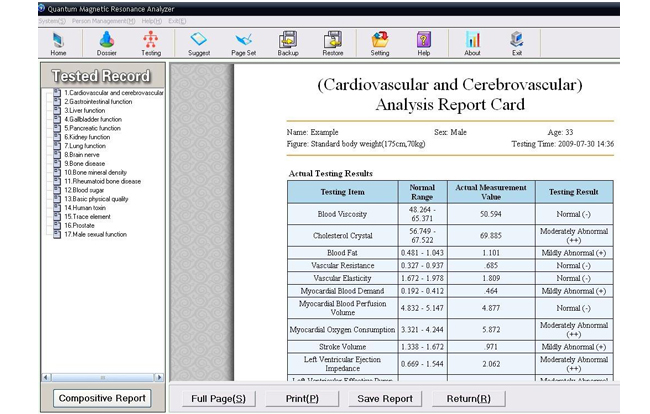Select Liver function record
This screenshot has width=650, height=414.
pos(85,111)
